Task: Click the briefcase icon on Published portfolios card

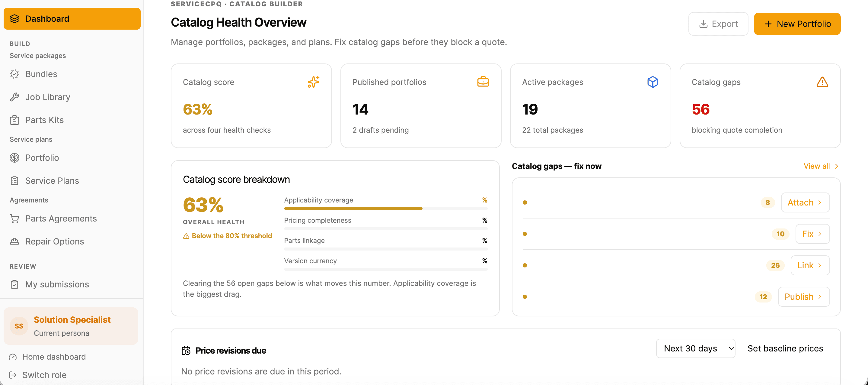Action: point(483,82)
